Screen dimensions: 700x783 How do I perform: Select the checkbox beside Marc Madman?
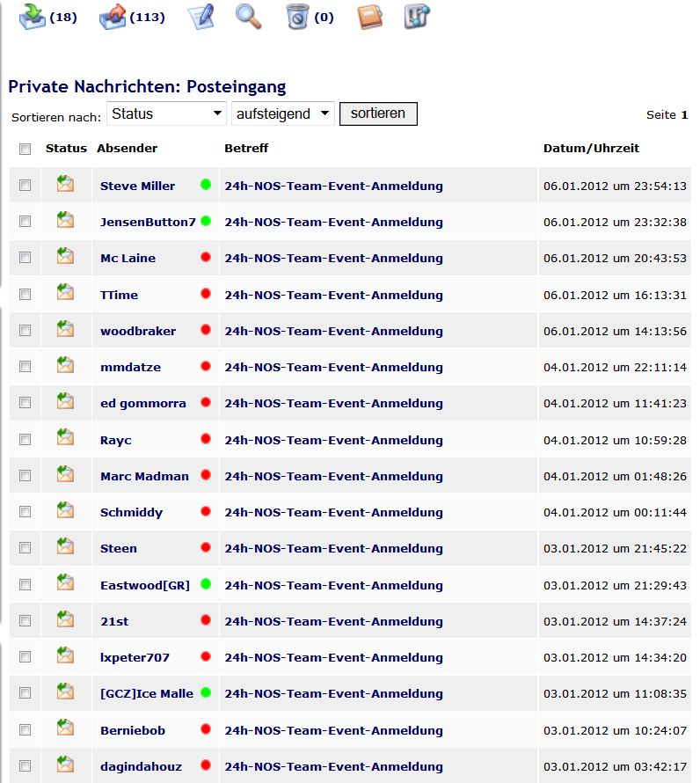pos(26,476)
